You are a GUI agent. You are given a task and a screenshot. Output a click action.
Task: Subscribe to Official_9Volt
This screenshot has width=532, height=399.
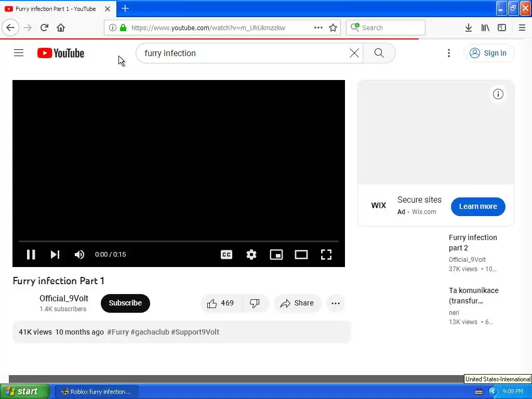coord(125,303)
